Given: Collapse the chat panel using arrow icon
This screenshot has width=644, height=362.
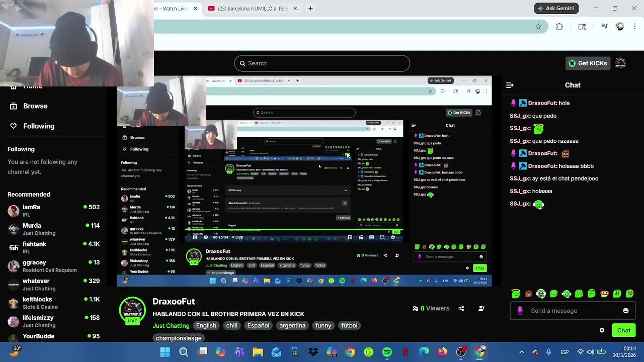Looking at the screenshot, I should coord(510,85).
